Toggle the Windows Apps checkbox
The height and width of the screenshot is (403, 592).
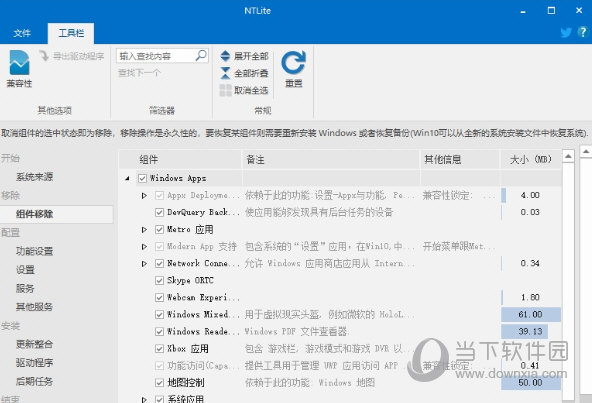142,178
